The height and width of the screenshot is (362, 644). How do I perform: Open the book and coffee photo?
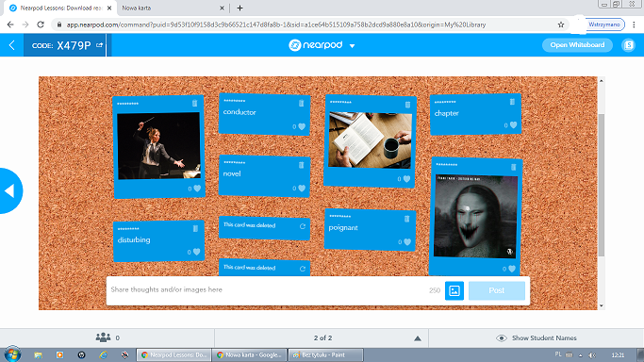[370, 140]
